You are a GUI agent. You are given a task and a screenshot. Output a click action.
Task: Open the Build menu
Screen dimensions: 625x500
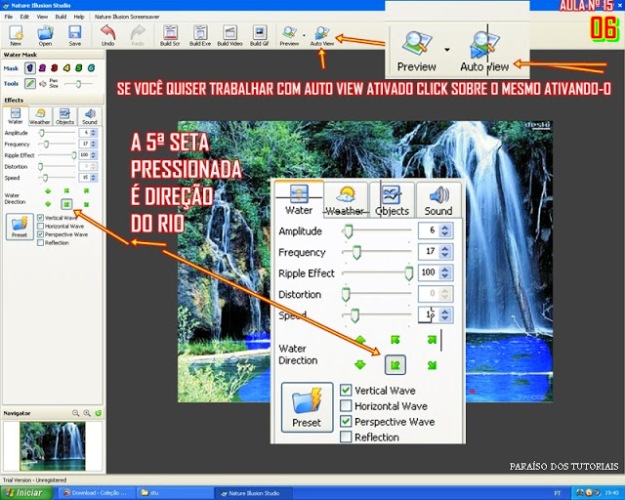point(61,17)
